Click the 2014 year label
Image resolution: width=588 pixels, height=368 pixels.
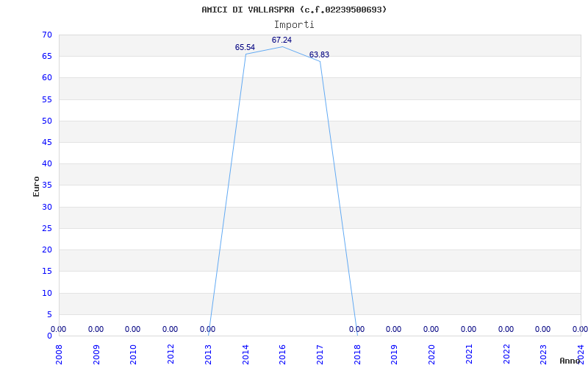pos(245,354)
